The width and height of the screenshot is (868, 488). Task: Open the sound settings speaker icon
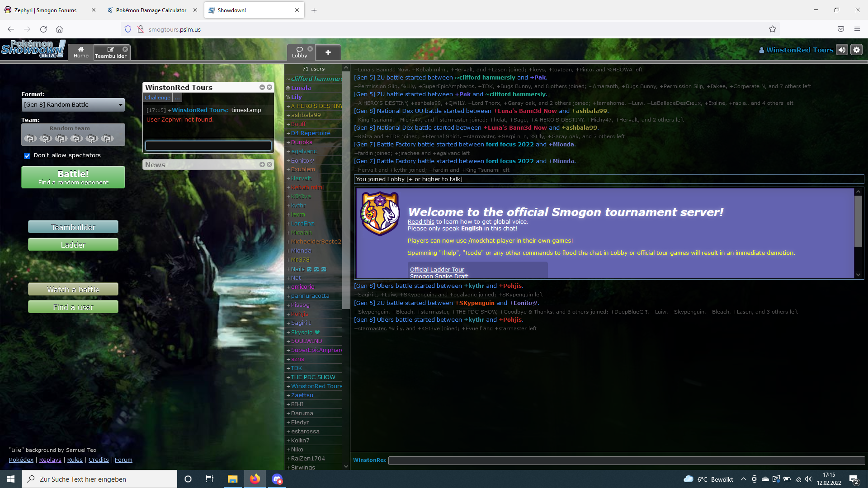(842, 50)
